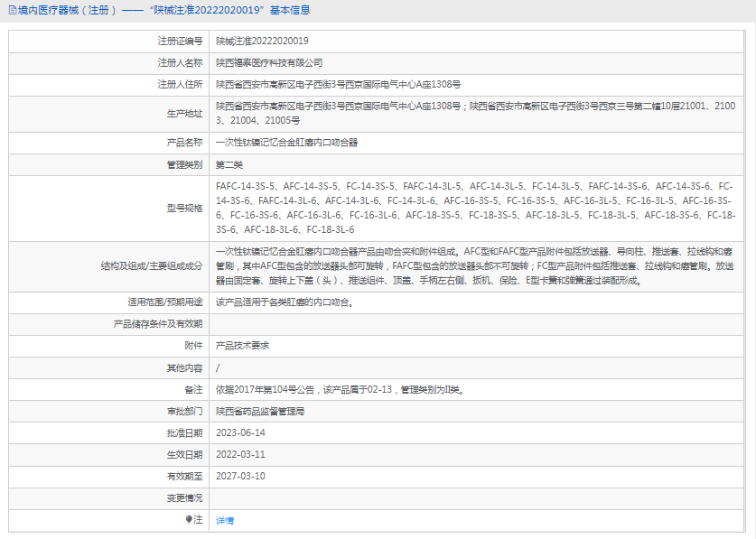
Task: Click the approval date 2023-06-14
Action: coord(240,433)
